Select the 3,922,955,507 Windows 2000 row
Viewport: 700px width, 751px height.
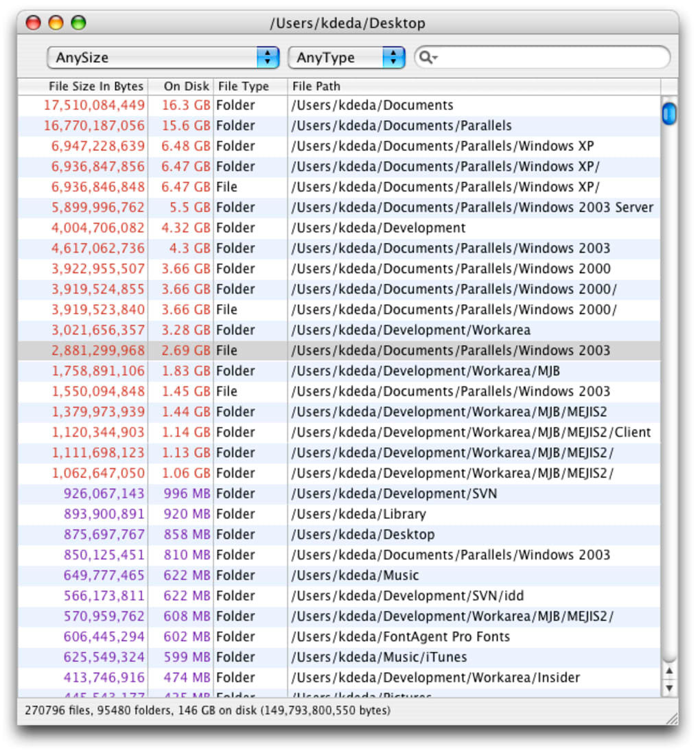339,268
